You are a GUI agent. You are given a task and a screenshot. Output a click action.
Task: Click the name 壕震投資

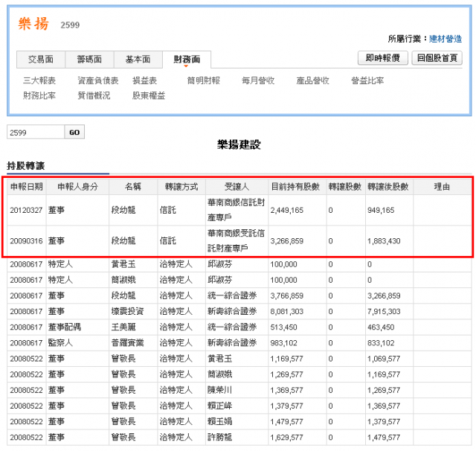(127, 311)
